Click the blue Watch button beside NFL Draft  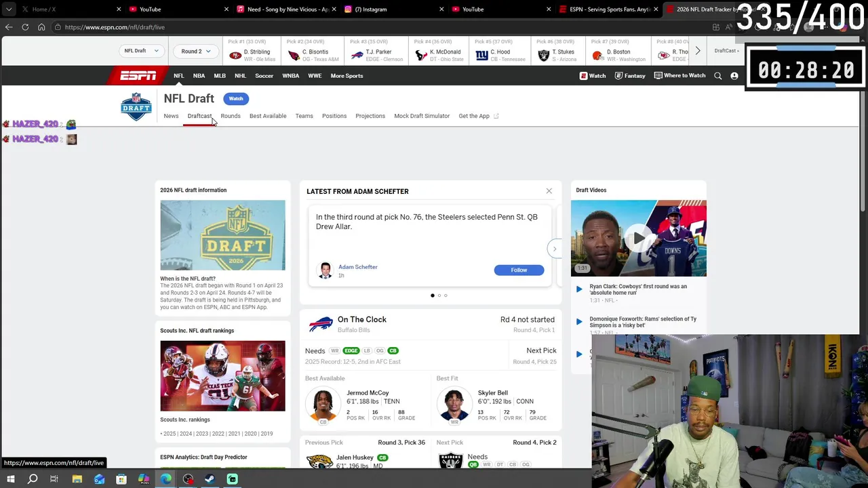pyautogui.click(x=236, y=99)
